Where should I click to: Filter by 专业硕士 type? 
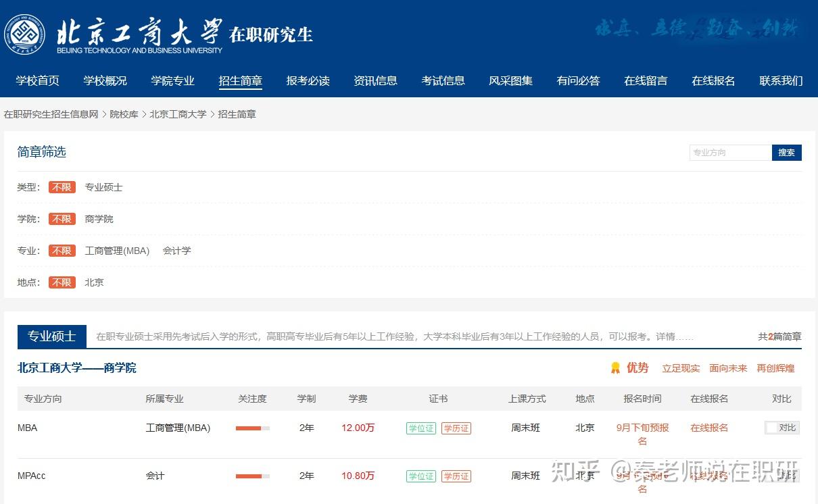(104, 187)
